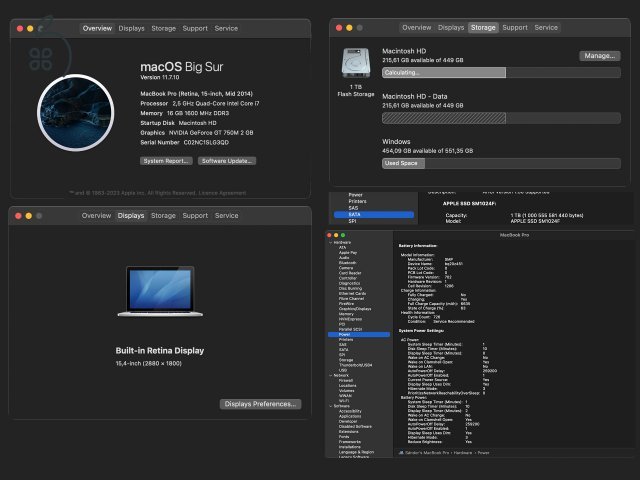Click the Macintosh HD drive icon
This screenshot has height=480, width=640.
[356, 63]
